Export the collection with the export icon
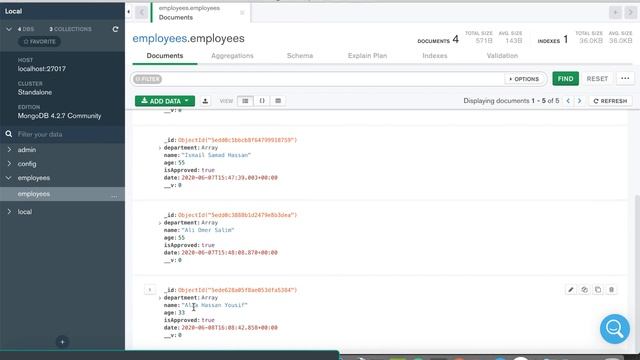 (205, 101)
